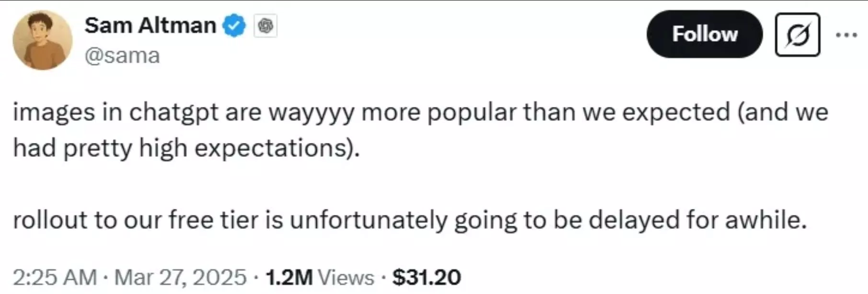This screenshot has width=868, height=294.
Task: Click the sentence starting with rollout
Action: 410,221
